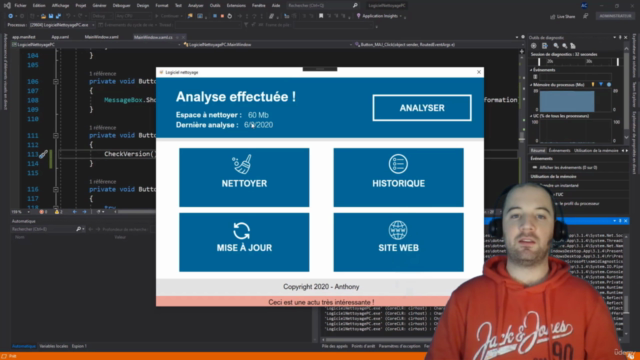The width and height of the screenshot is (640, 360).
Task: Open the Projet menu
Action: coord(81,6)
